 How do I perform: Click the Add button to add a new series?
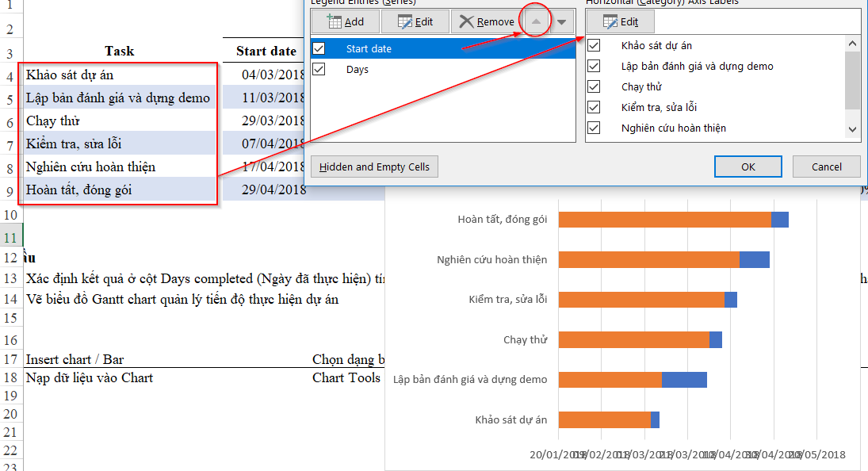(345, 21)
